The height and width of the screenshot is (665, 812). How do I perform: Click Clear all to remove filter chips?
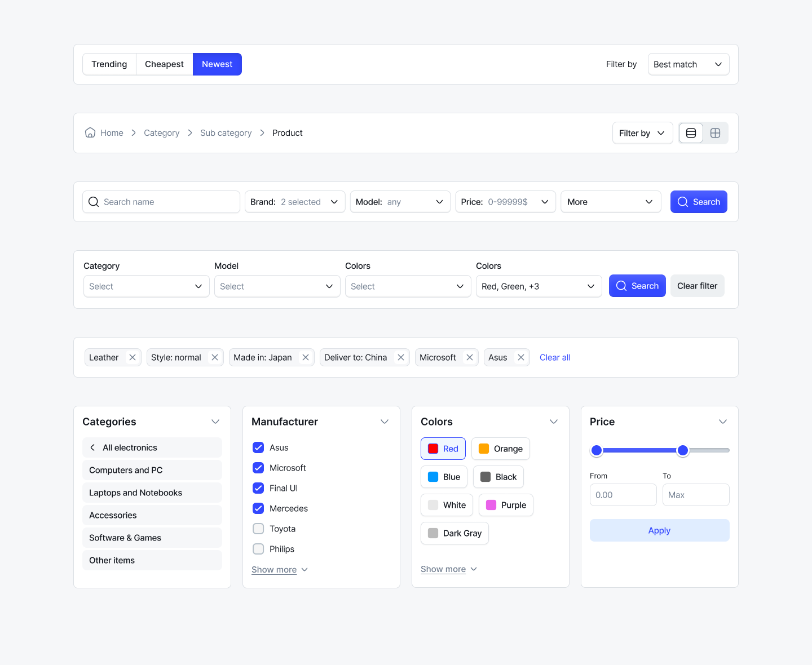pos(555,357)
